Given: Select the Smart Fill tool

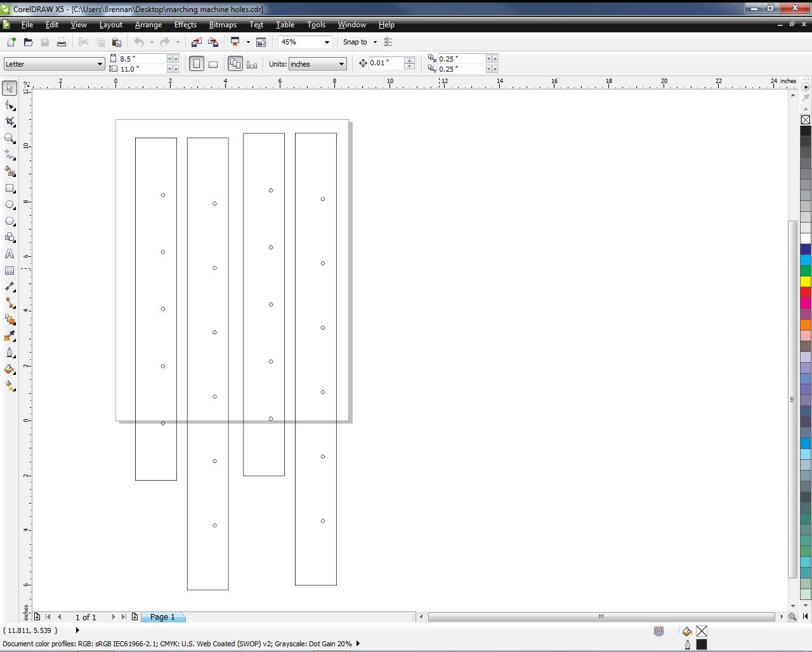Looking at the screenshot, I should point(10,171).
